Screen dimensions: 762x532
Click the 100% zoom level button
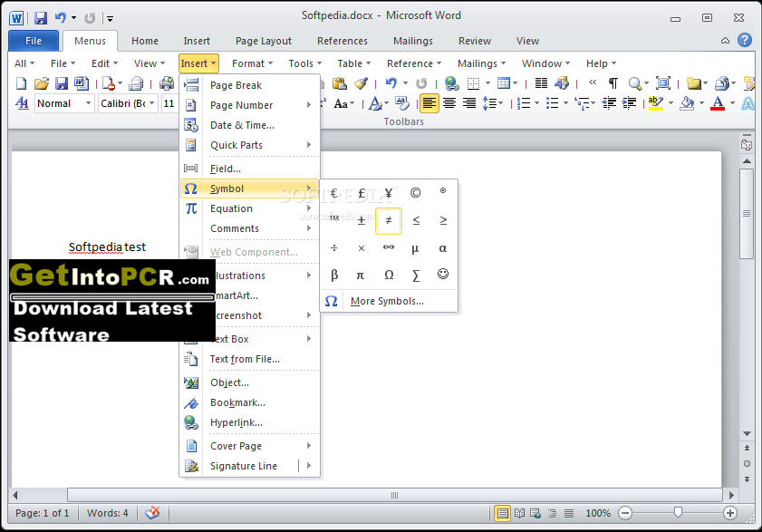598,513
